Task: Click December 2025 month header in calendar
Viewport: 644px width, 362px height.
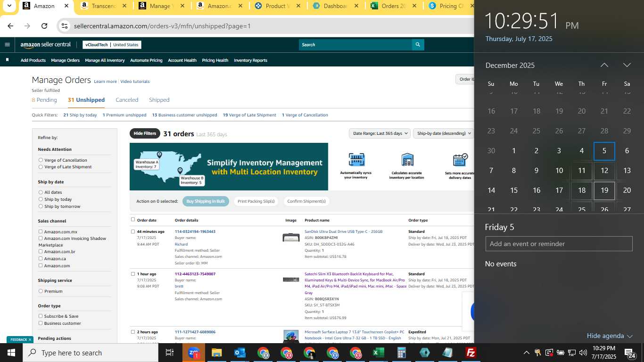Action: click(x=510, y=65)
